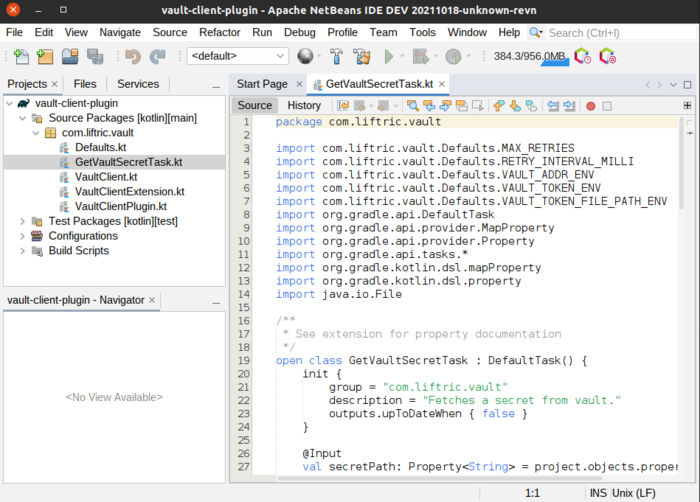Click the New File toolbar icon

pyautogui.click(x=20, y=57)
